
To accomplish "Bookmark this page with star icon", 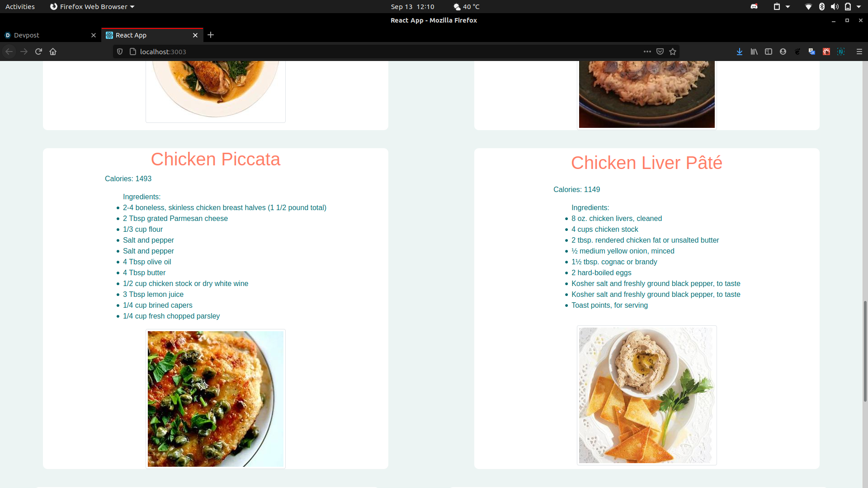I will point(673,52).
